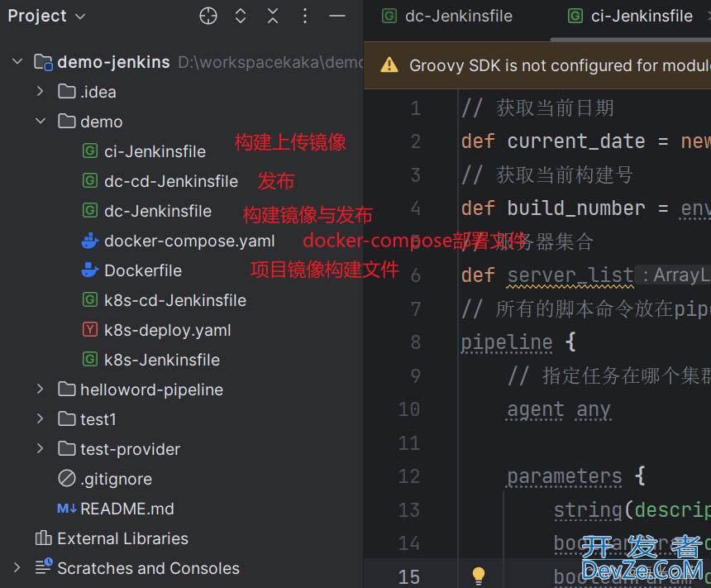Click the Expand All icon in Project panel
The image size is (711, 588).
pos(241,16)
